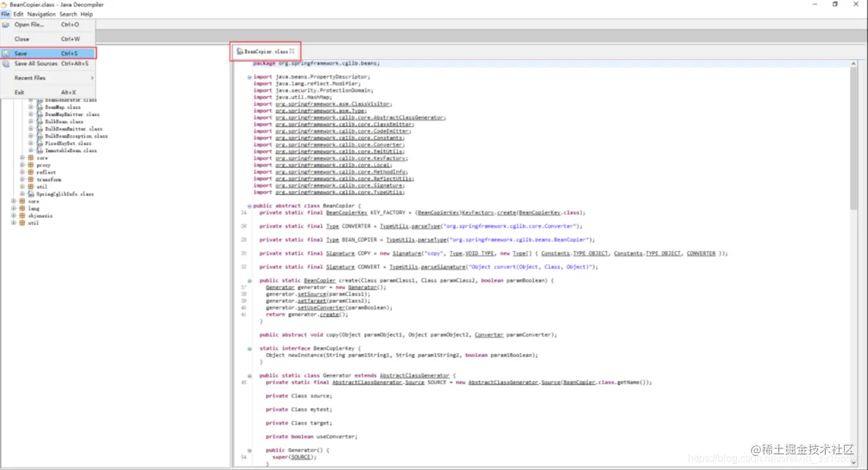Expand the reflect package node
This screenshot has height=470, width=868.
(x=22, y=173)
